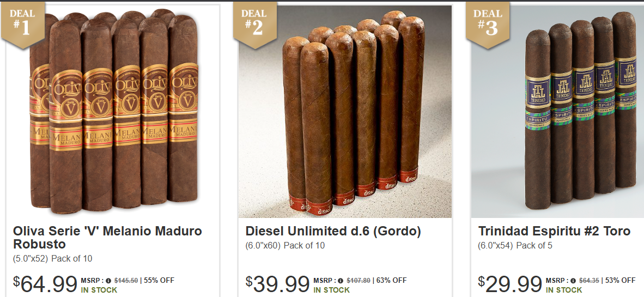Image resolution: width=644 pixels, height=297 pixels.
Task: Click the MSRP info icon for Trinidad deal
Action: tap(573, 281)
